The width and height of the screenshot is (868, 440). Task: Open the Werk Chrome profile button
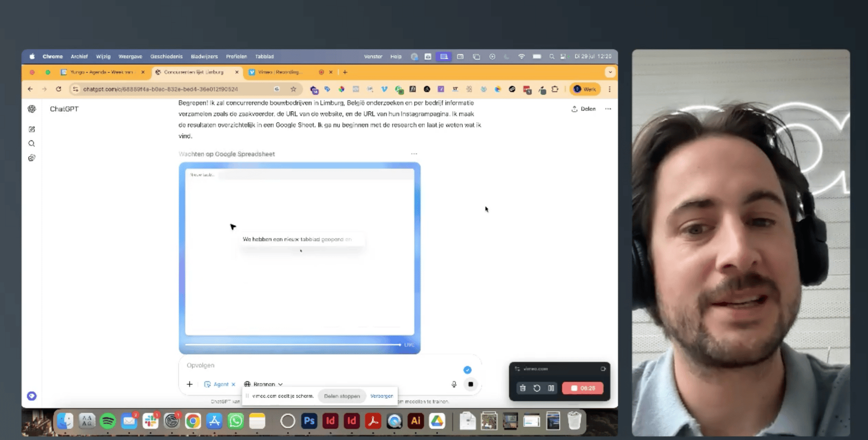coord(585,89)
